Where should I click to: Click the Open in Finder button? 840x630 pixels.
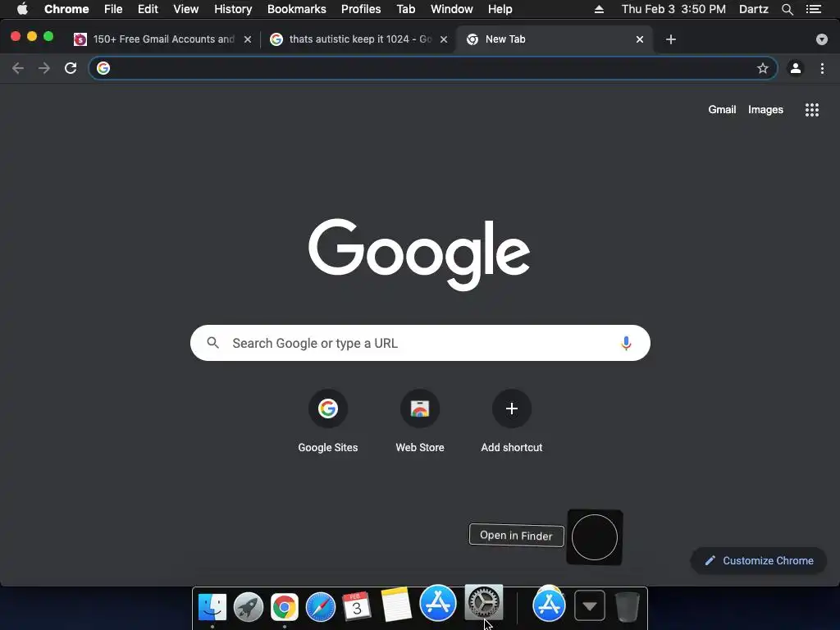pyautogui.click(x=517, y=535)
